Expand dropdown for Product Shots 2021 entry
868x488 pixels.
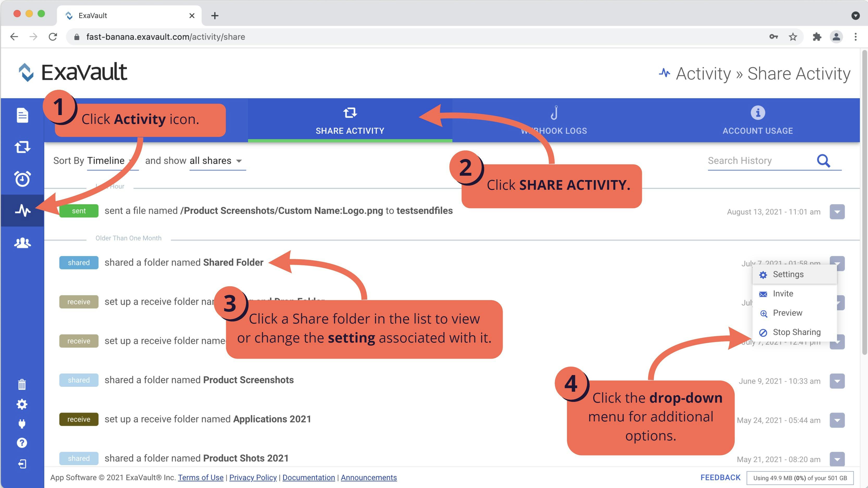(x=837, y=459)
